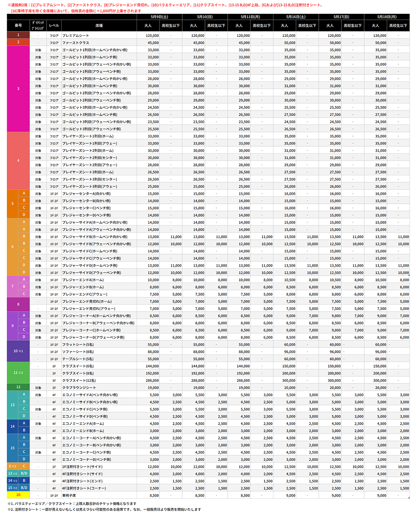Click the yellow number 16 cell

18,495
